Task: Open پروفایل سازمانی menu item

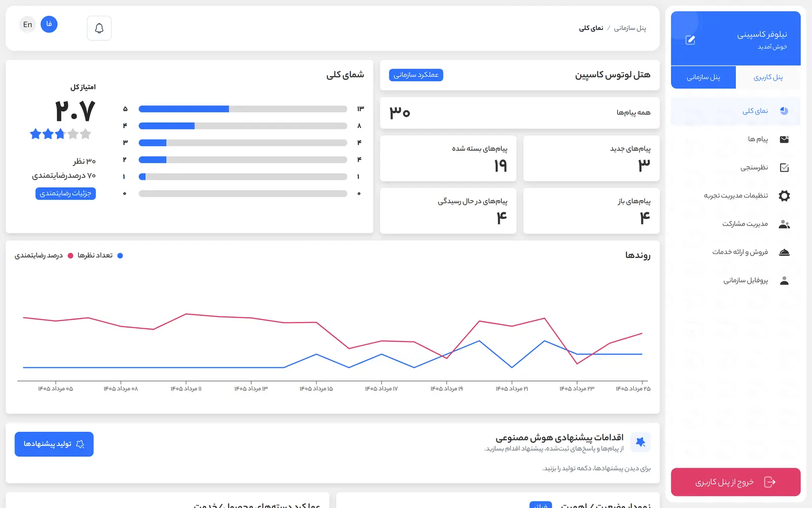Action: coord(735,280)
